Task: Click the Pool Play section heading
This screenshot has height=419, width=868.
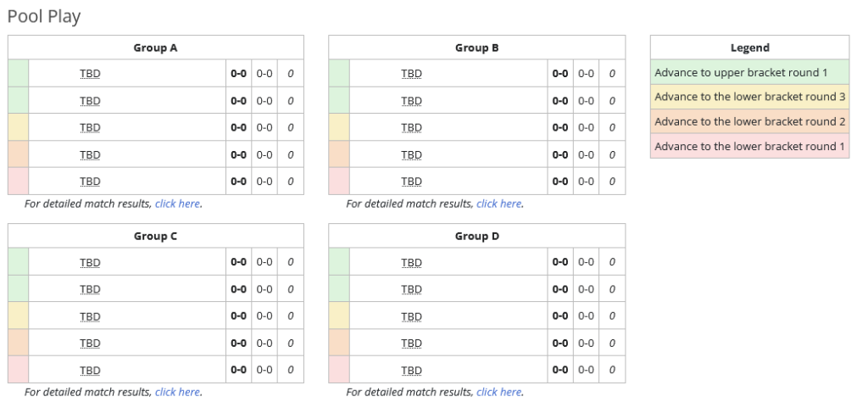Action: click(44, 16)
